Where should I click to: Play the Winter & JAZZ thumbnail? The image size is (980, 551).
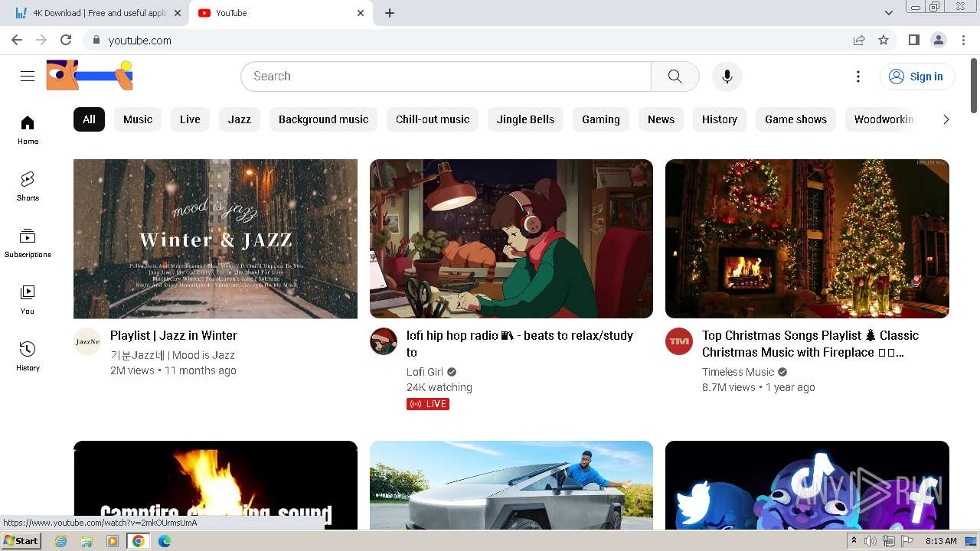[x=215, y=239]
